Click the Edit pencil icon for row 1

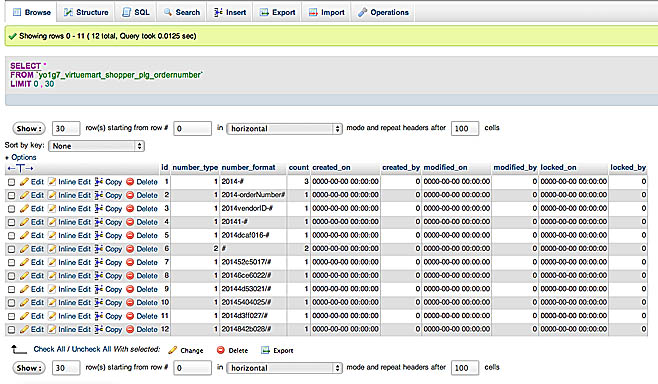(x=24, y=182)
